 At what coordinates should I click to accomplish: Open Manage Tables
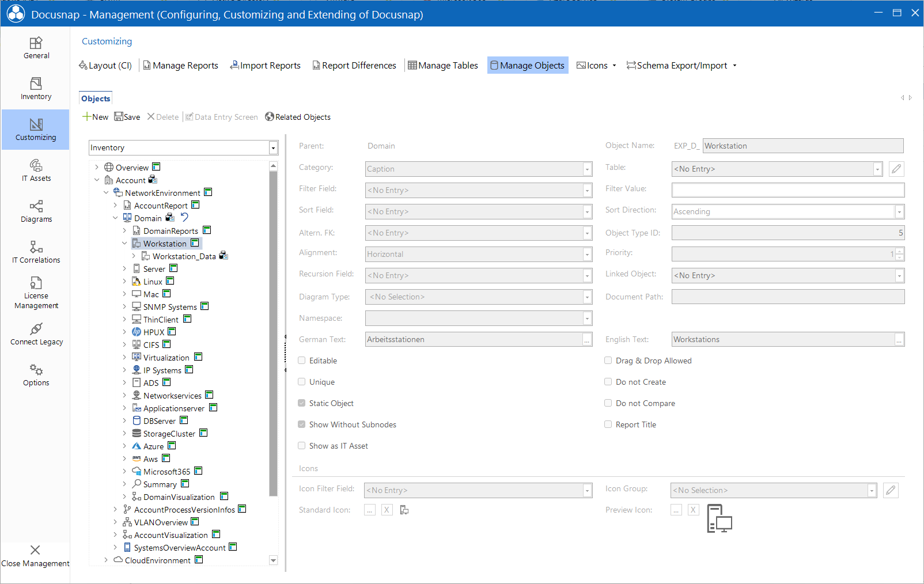(443, 66)
